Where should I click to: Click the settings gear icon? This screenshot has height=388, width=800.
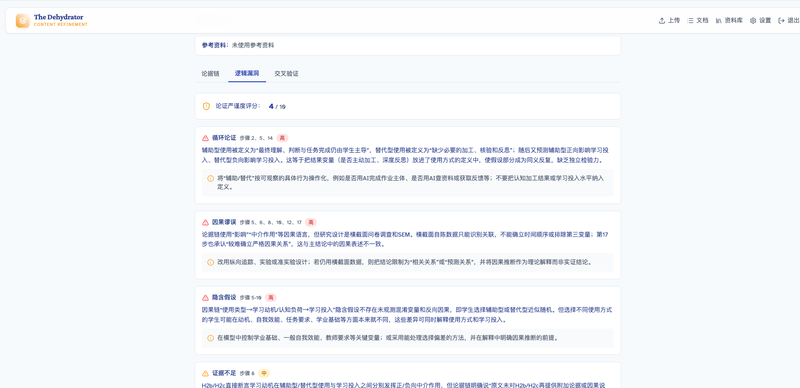pyautogui.click(x=753, y=20)
